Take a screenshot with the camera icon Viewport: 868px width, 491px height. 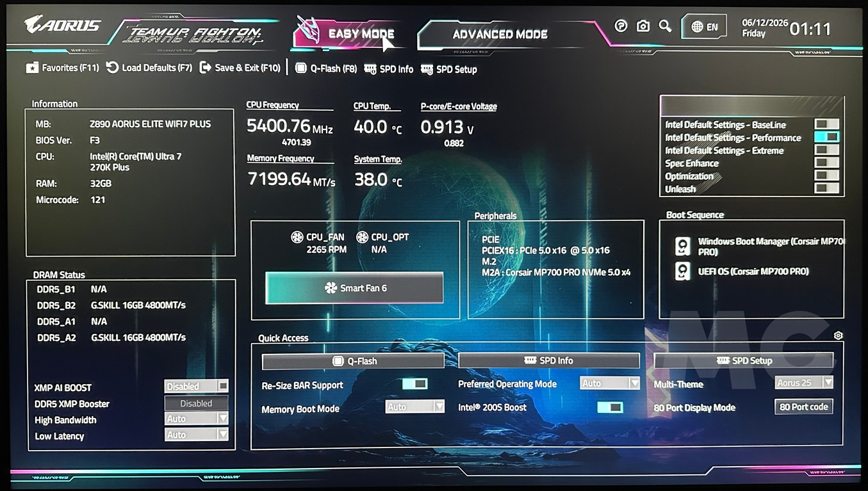[643, 26]
